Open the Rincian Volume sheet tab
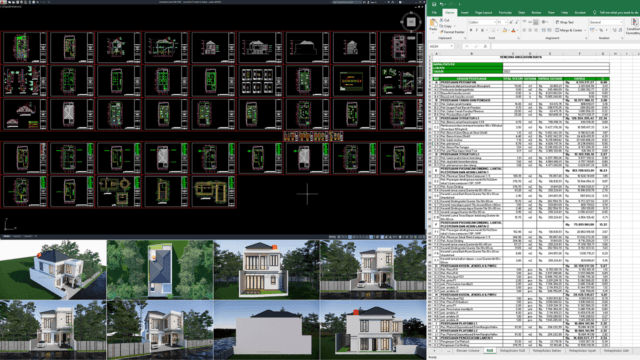Image resolution: width=640 pixels, height=360 pixels. 468,351
